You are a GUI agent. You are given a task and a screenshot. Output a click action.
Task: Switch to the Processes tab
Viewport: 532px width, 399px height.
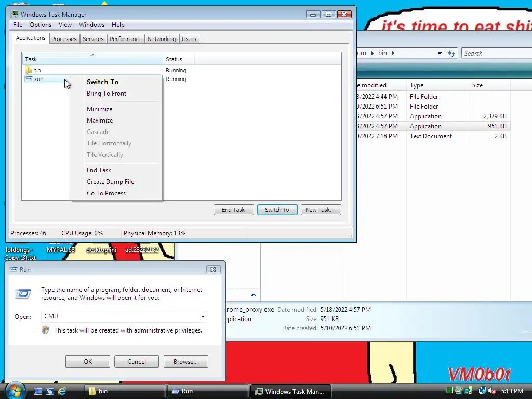click(64, 39)
